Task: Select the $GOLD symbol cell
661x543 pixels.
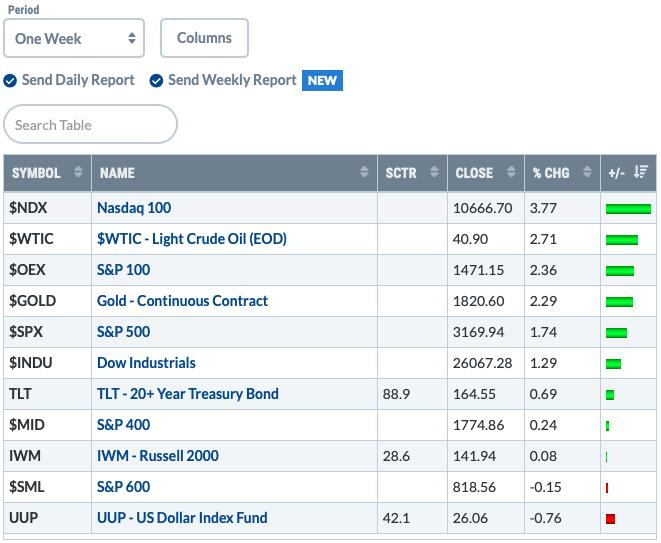Action: point(47,301)
